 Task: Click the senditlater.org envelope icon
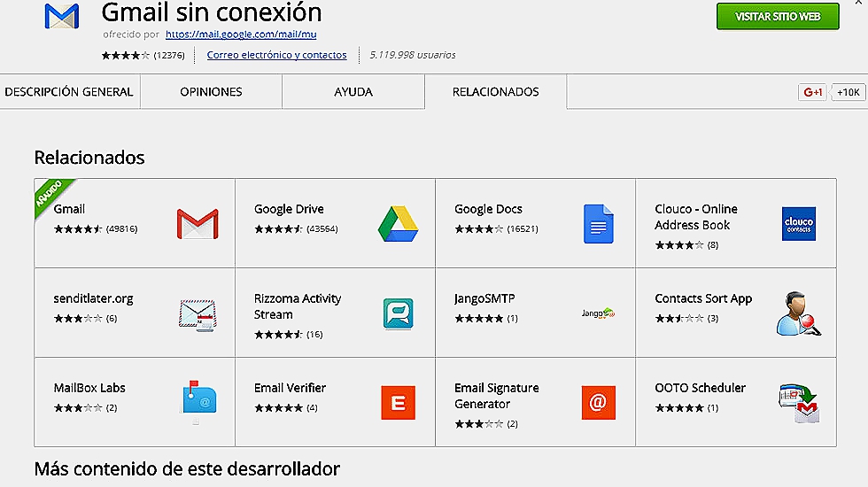(x=198, y=314)
